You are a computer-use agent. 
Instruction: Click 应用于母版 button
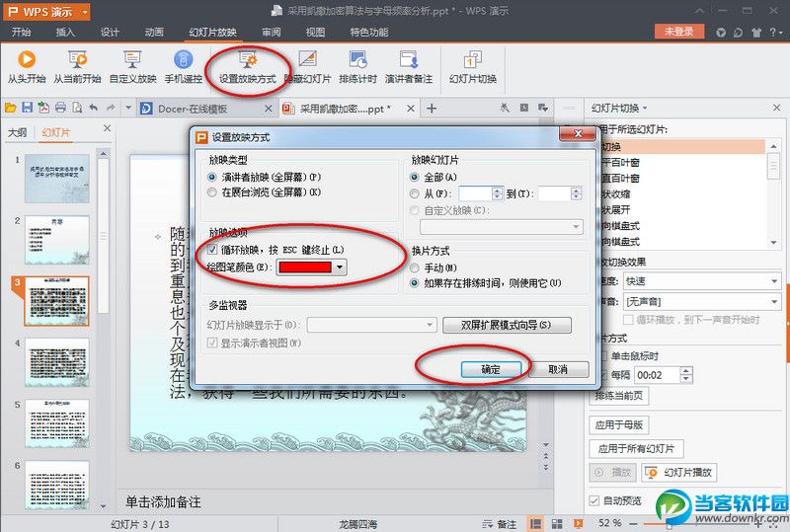619,424
